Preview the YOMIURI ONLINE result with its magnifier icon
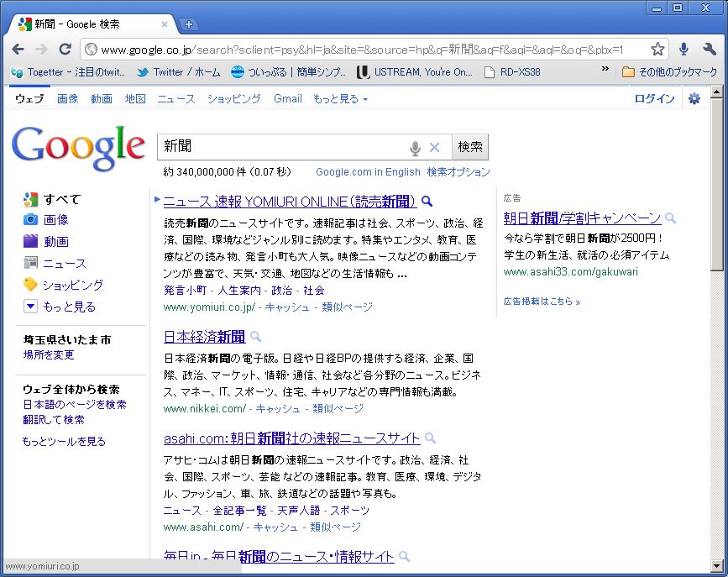Image resolution: width=728 pixels, height=577 pixels. click(427, 202)
